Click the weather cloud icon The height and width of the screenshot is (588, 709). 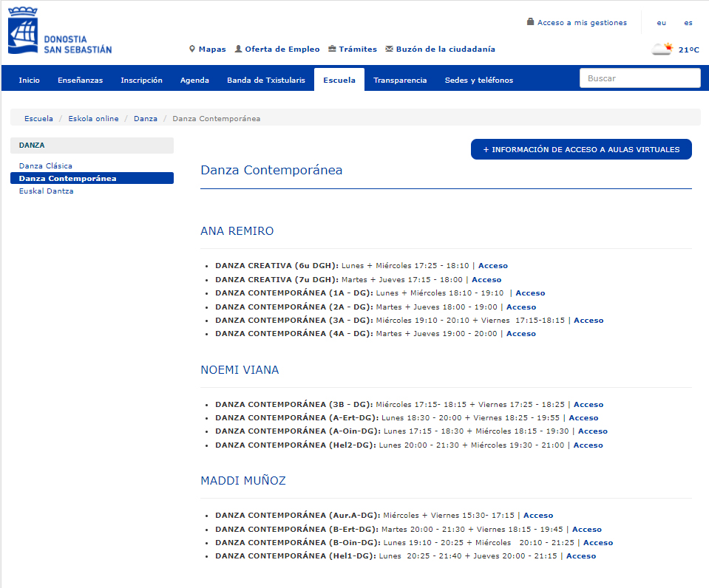[x=661, y=49]
